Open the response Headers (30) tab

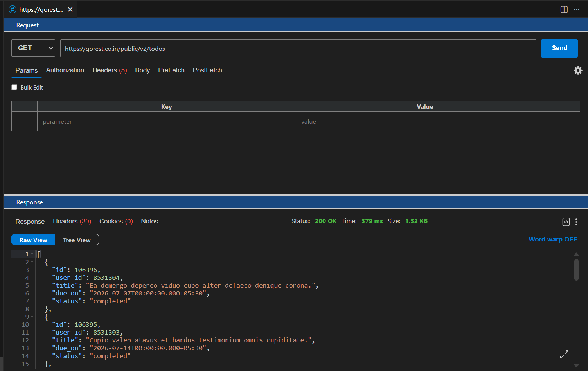[x=72, y=221]
